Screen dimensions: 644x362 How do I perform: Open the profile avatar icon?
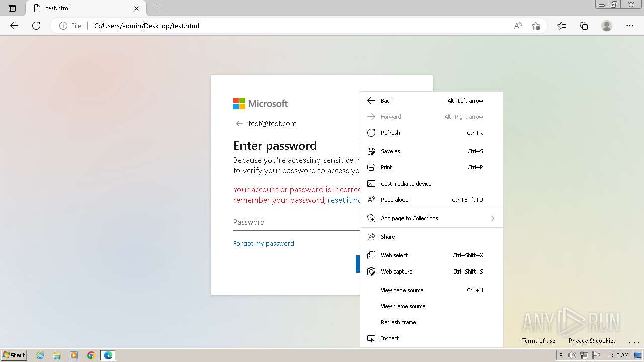coord(607,26)
